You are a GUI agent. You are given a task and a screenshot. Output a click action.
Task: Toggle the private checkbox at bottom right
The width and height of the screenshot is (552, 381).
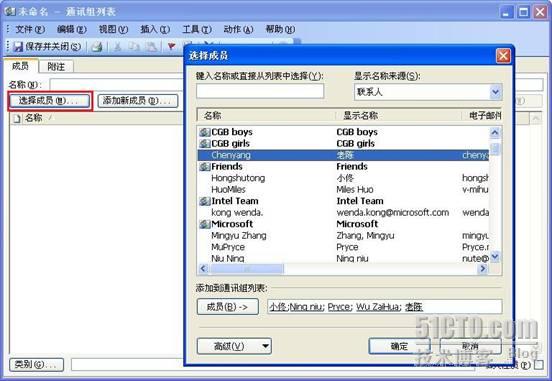[x=539, y=365]
